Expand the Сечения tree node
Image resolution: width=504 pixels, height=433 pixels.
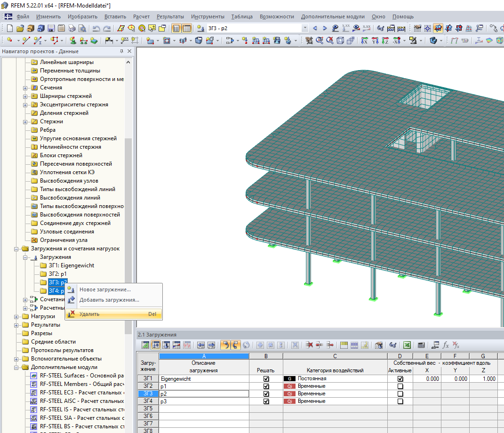tap(25, 88)
